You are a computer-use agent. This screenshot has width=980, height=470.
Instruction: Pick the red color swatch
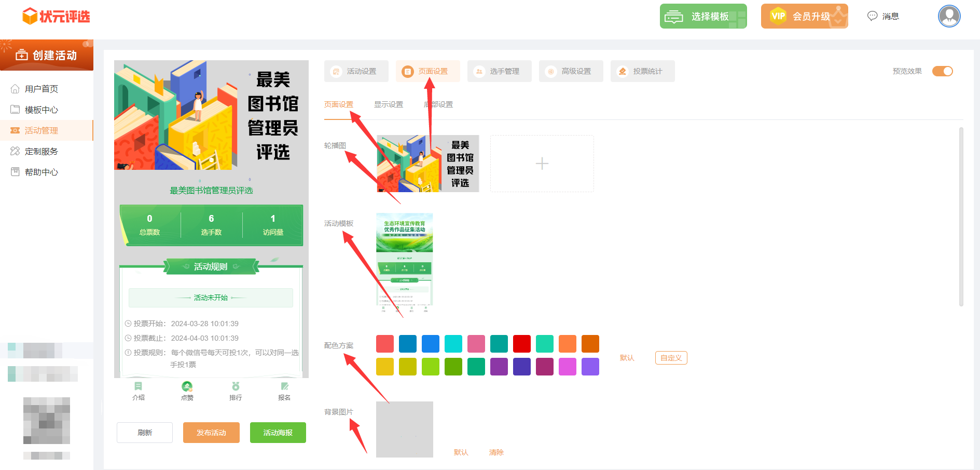(x=521, y=344)
